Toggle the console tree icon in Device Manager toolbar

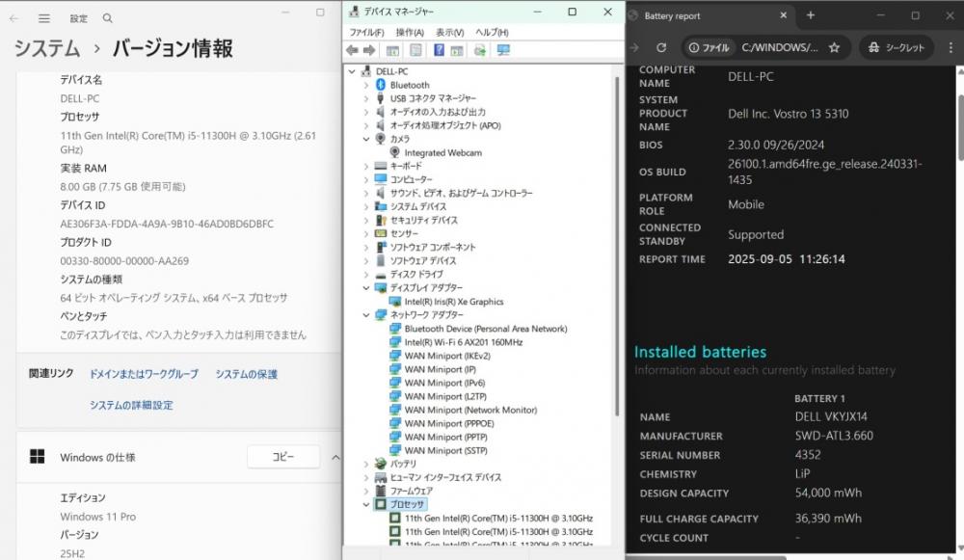(x=392, y=50)
